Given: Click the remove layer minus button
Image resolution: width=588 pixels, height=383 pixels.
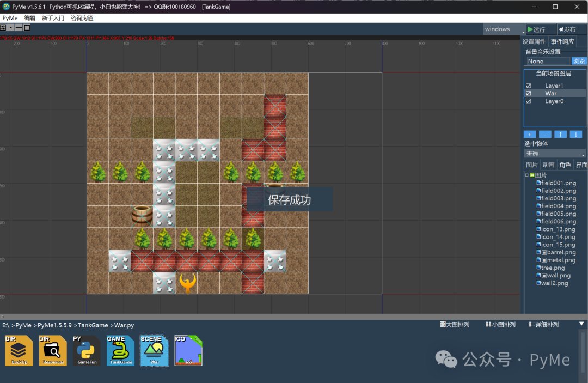Looking at the screenshot, I should click(x=545, y=134).
